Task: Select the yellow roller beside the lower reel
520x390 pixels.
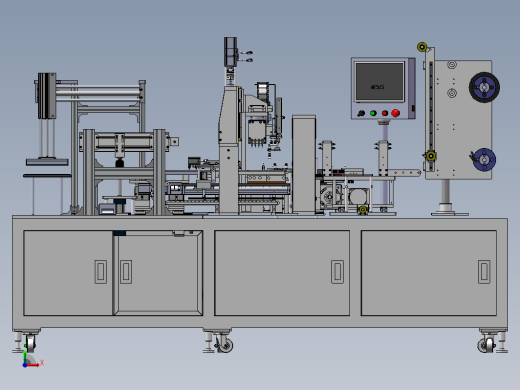Action: (x=431, y=156)
